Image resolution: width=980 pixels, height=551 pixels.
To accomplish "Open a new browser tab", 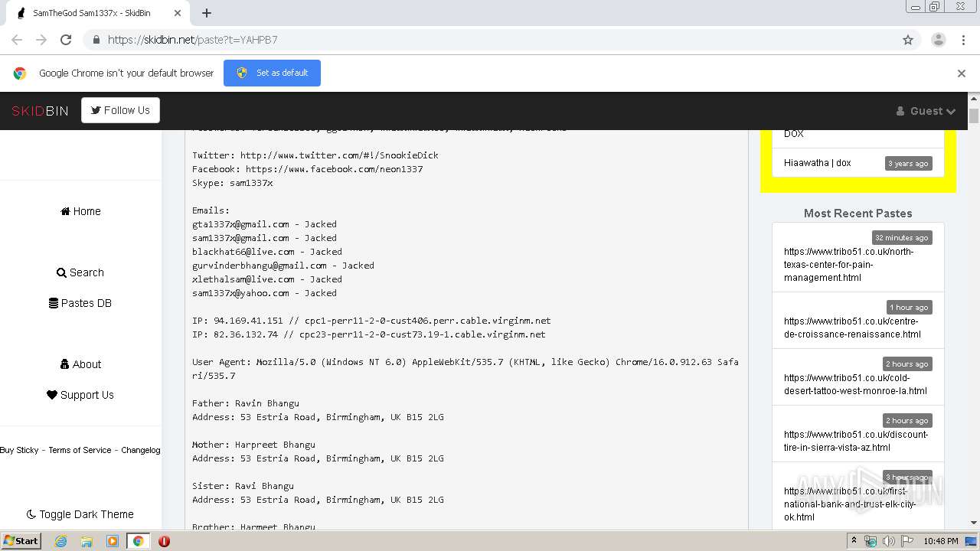I will point(207,13).
